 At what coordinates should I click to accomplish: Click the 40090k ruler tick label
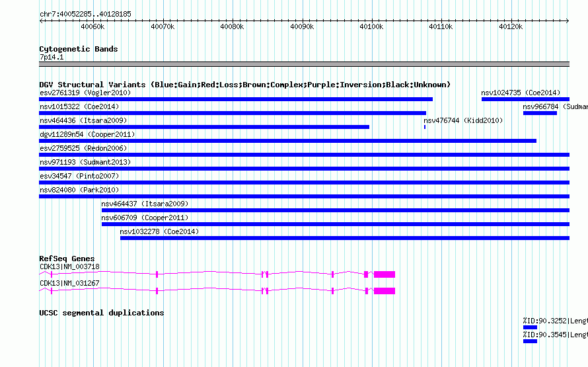(302, 26)
